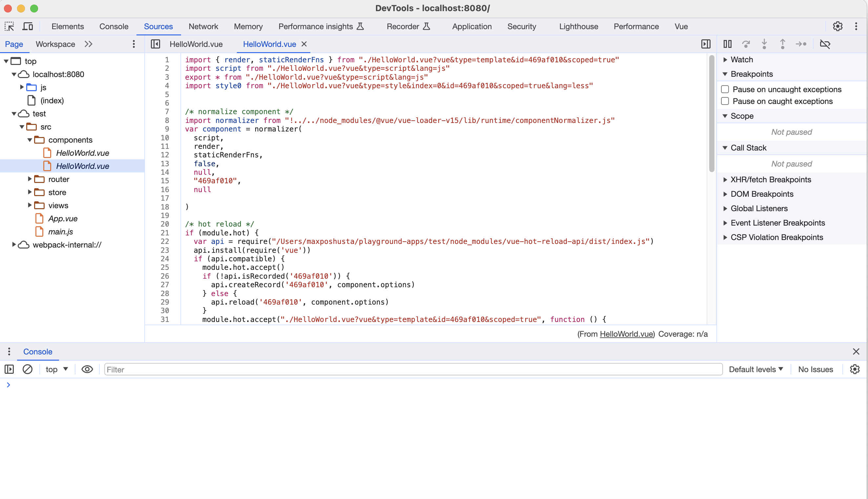Expand Event Listener Breakpoints section

point(725,223)
